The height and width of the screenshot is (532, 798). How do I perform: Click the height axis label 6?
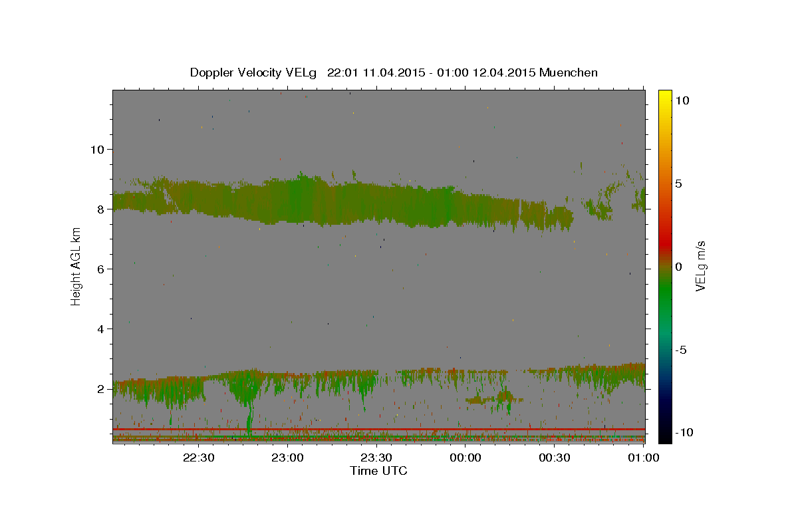pyautogui.click(x=101, y=269)
